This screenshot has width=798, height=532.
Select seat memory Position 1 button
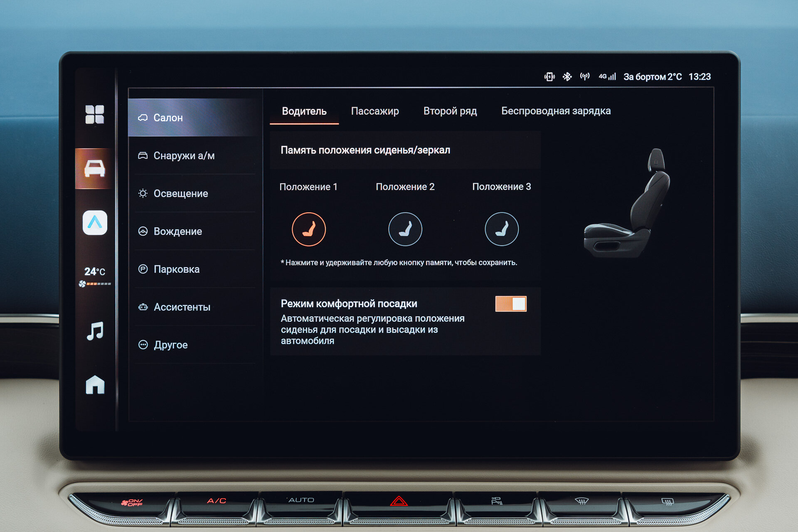coord(308,229)
